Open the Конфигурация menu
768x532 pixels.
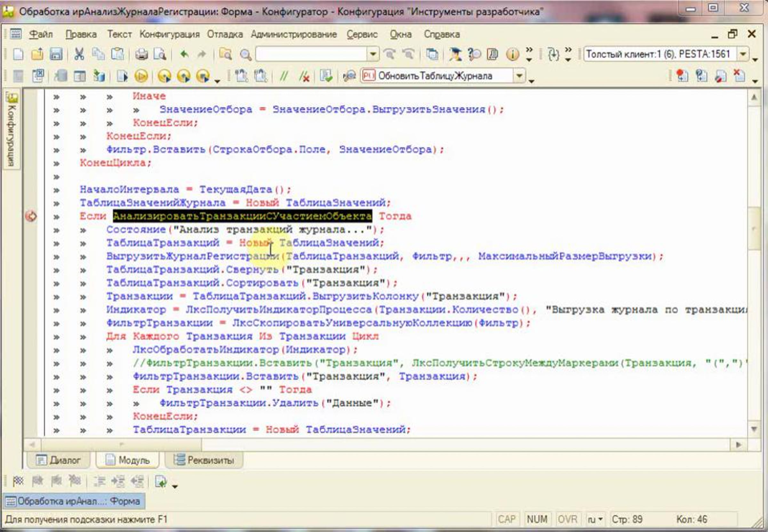click(169, 34)
